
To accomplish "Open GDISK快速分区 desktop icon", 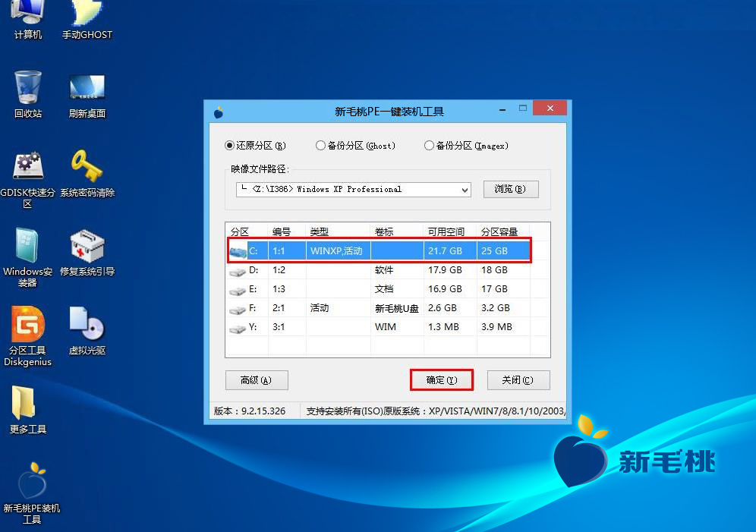I will pos(27,179).
